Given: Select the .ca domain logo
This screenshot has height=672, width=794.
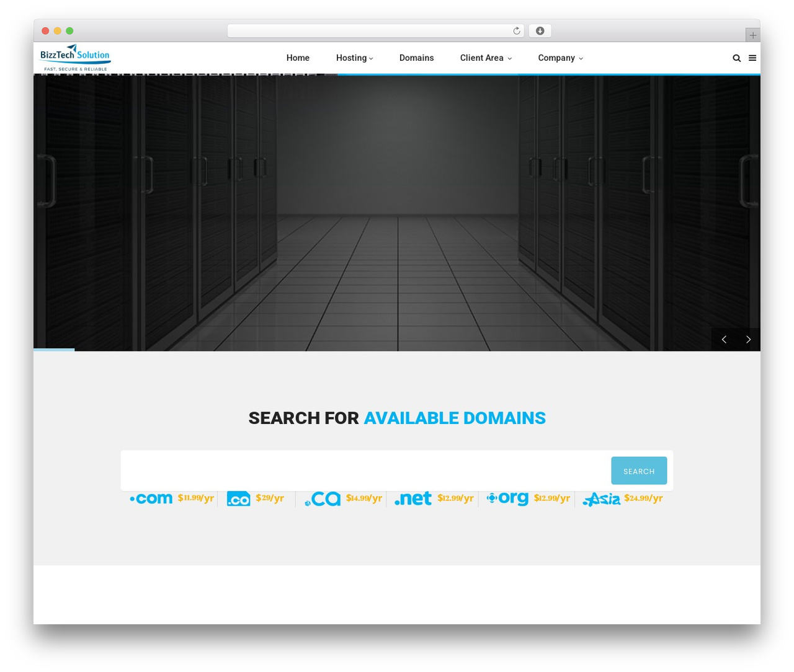Looking at the screenshot, I should (x=323, y=499).
